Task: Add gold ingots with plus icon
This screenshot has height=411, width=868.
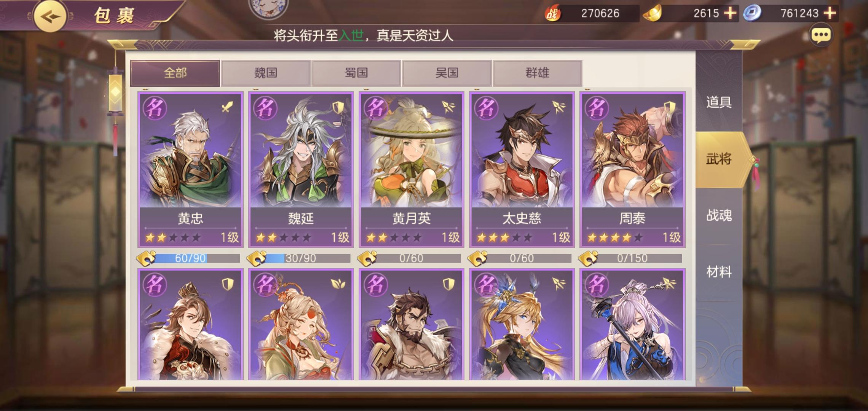Action: point(730,13)
